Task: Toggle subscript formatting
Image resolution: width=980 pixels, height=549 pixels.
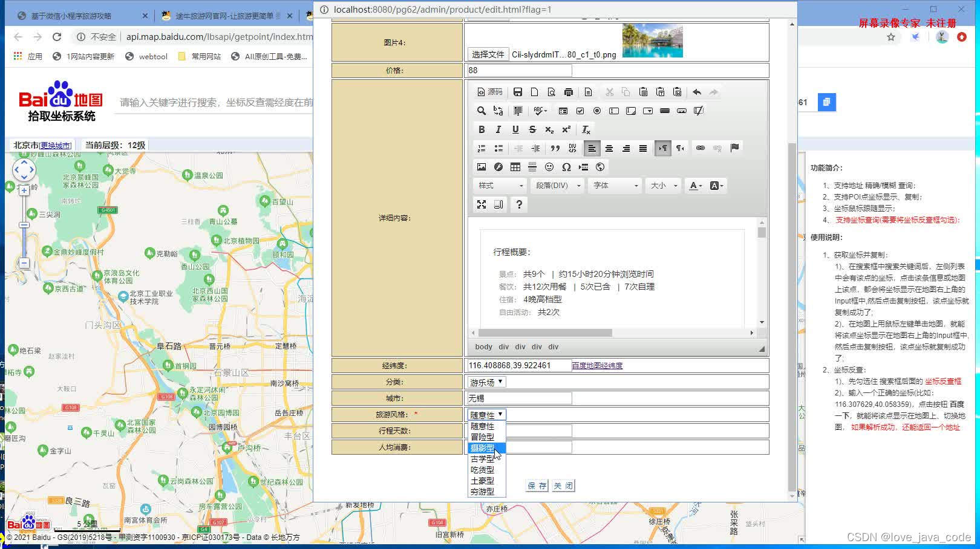Action: click(549, 129)
